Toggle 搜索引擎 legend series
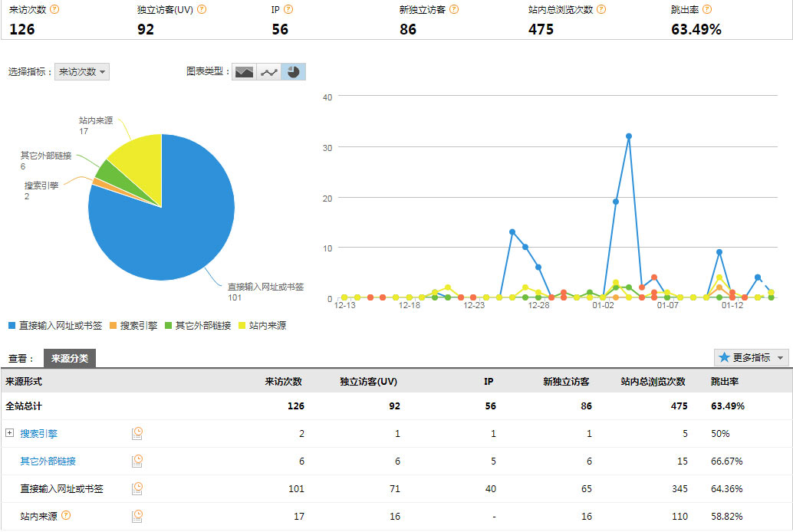The width and height of the screenshot is (793, 532). tap(134, 326)
